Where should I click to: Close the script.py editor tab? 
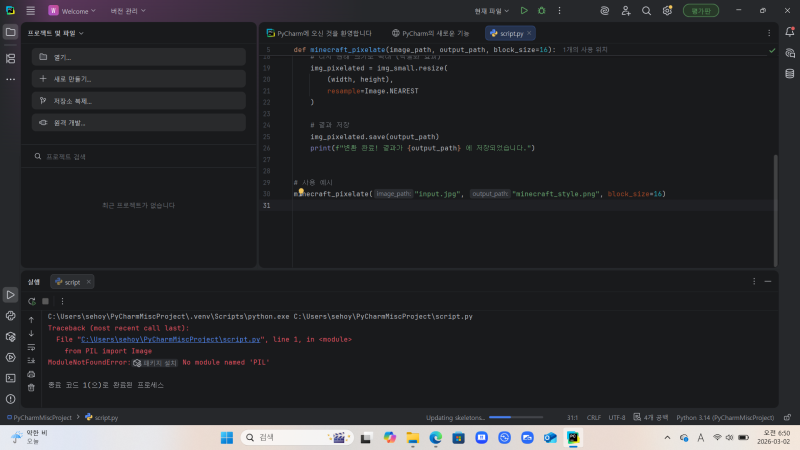pyautogui.click(x=529, y=33)
